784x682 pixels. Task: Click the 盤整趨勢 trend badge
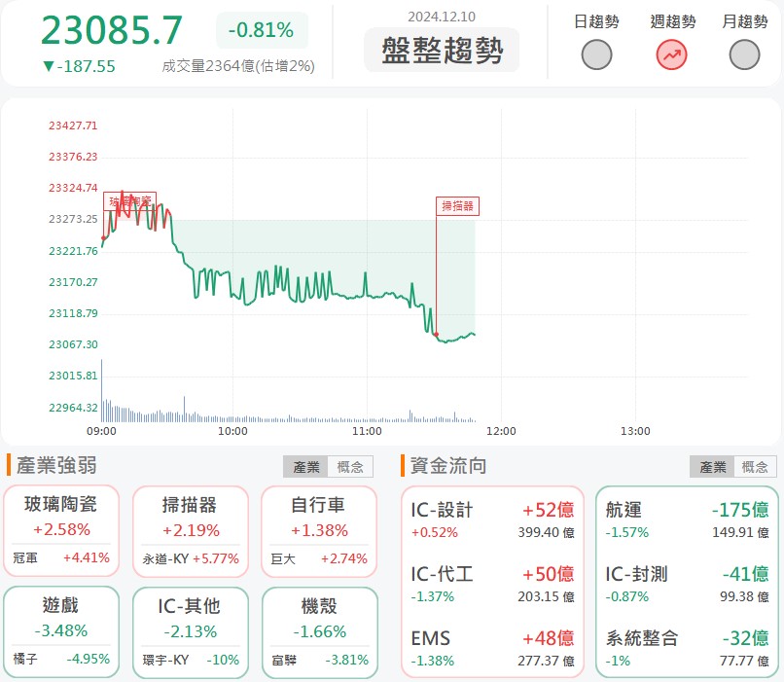[442, 50]
